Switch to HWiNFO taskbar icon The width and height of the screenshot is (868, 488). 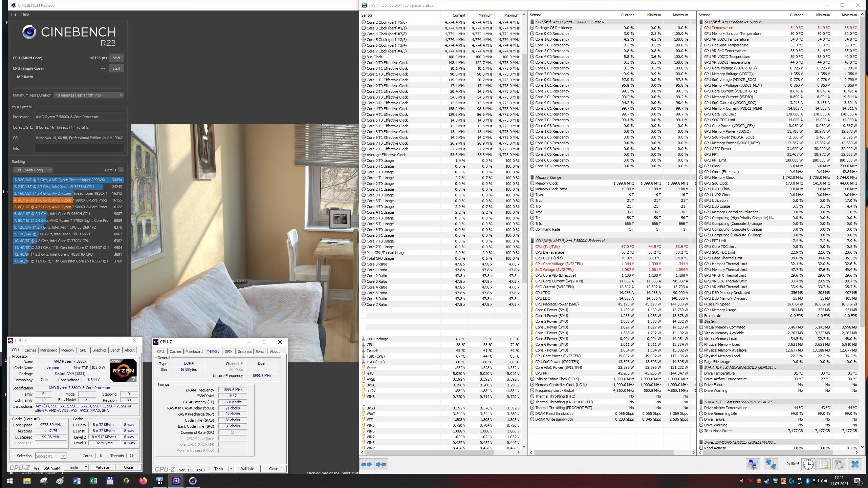(x=160, y=481)
